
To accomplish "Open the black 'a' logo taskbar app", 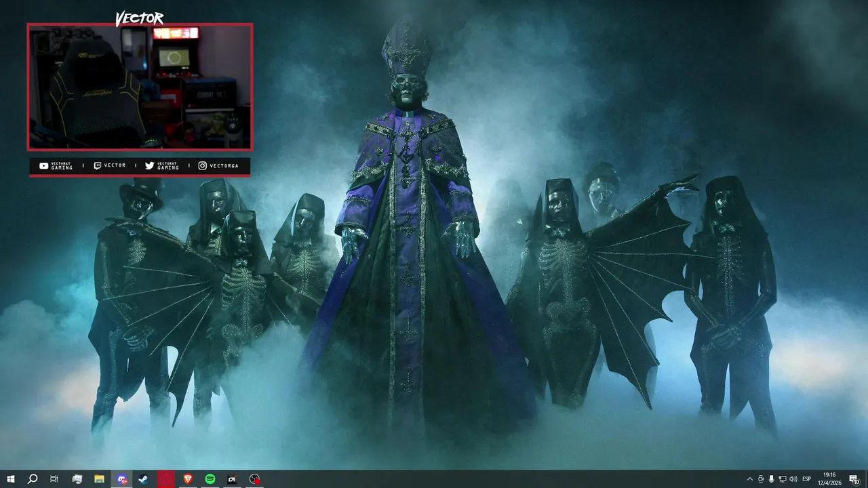I will (232, 479).
